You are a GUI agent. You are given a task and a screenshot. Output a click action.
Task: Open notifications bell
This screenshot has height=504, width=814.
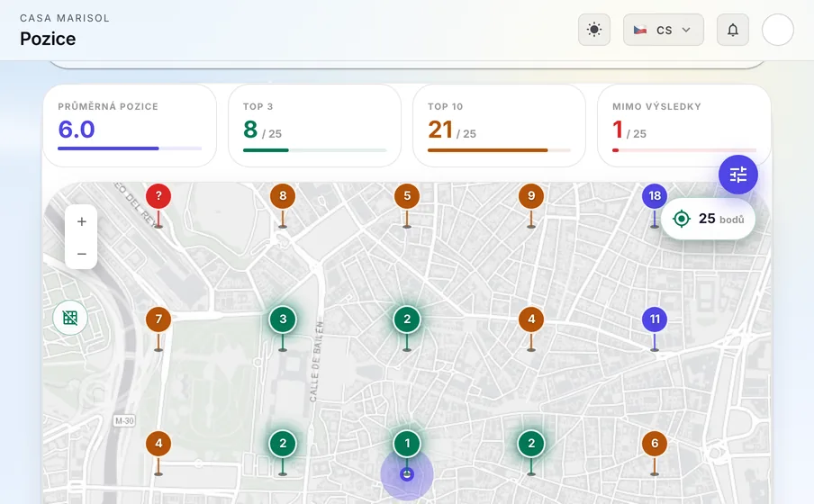(x=732, y=30)
